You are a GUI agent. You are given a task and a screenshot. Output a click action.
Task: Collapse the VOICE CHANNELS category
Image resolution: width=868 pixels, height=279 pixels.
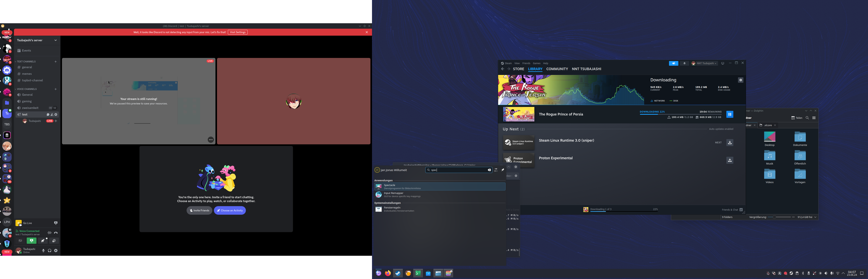click(27, 89)
